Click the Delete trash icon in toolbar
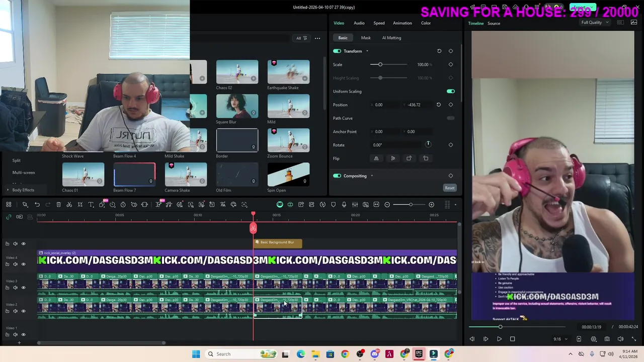This screenshot has width=644, height=362. coord(58,205)
